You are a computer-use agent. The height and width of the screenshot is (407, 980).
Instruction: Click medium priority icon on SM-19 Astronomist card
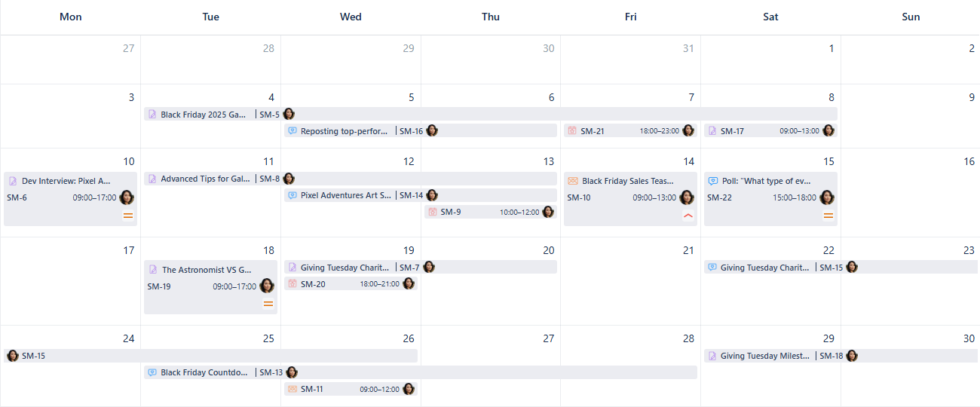click(x=268, y=304)
